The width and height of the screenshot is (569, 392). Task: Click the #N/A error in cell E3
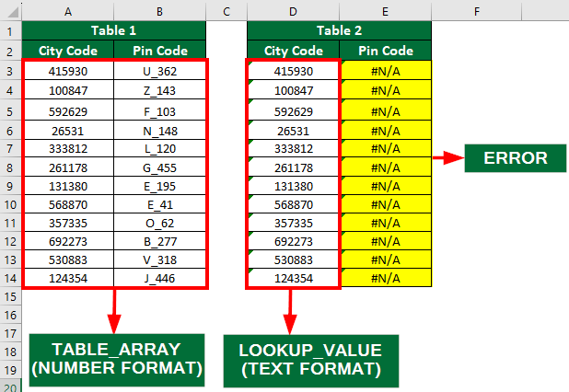386,71
